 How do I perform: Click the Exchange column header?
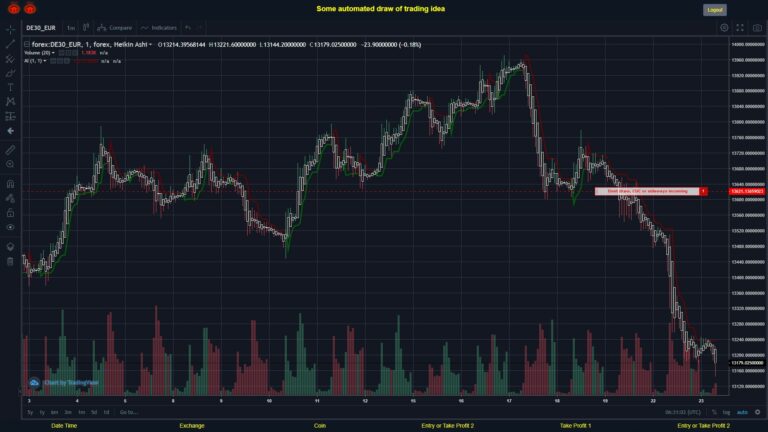click(x=192, y=426)
